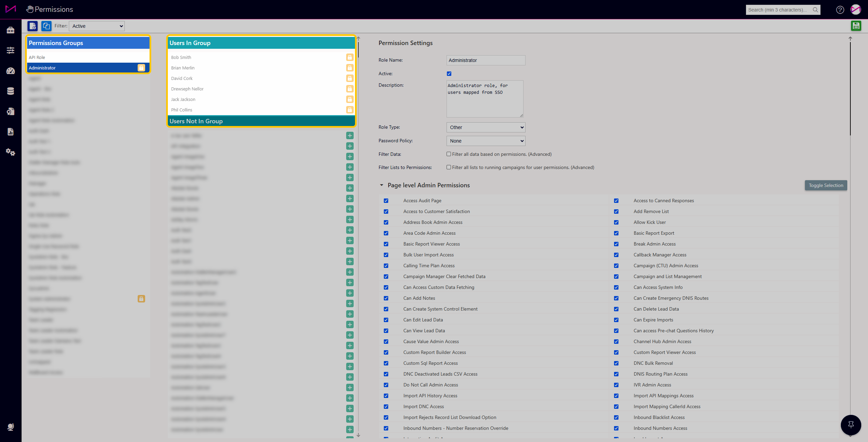Open the Filter Active dropdown
This screenshot has width=868, height=442.
[97, 26]
